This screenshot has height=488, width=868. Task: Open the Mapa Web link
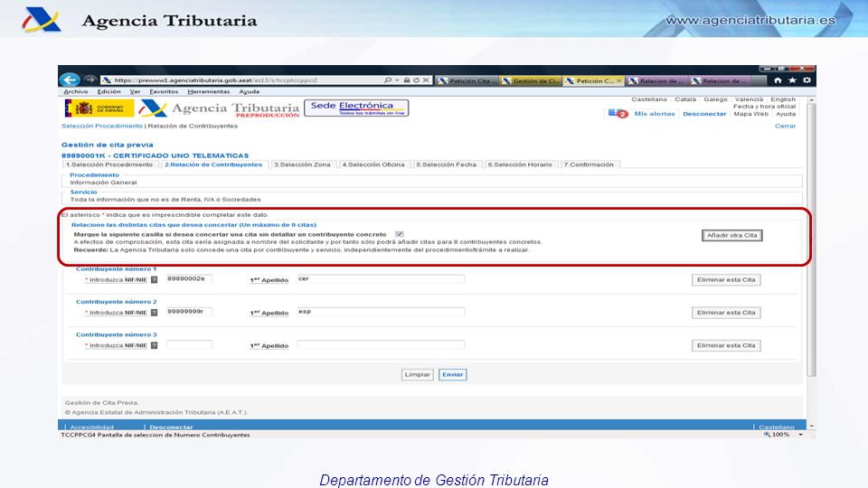pyautogui.click(x=750, y=114)
